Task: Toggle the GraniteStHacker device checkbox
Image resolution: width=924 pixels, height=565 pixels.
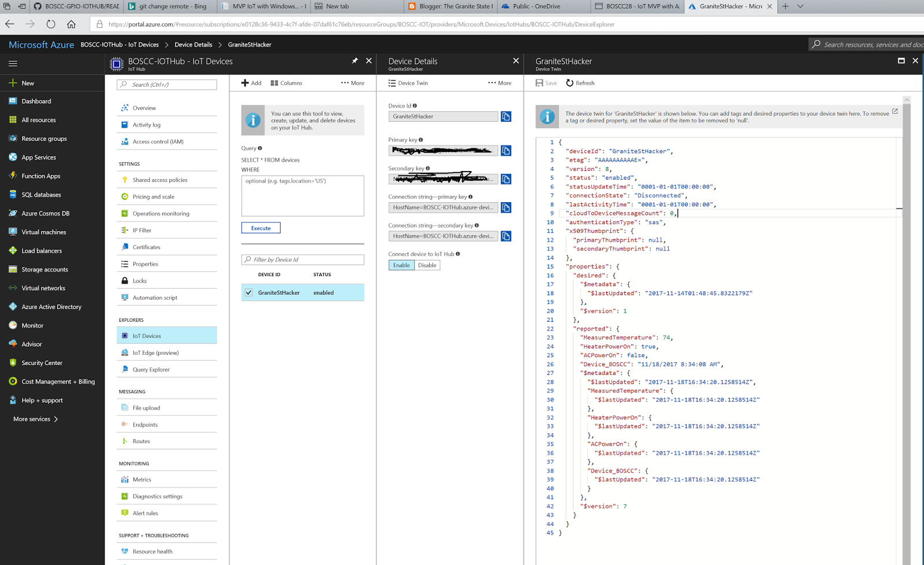Action: point(249,293)
